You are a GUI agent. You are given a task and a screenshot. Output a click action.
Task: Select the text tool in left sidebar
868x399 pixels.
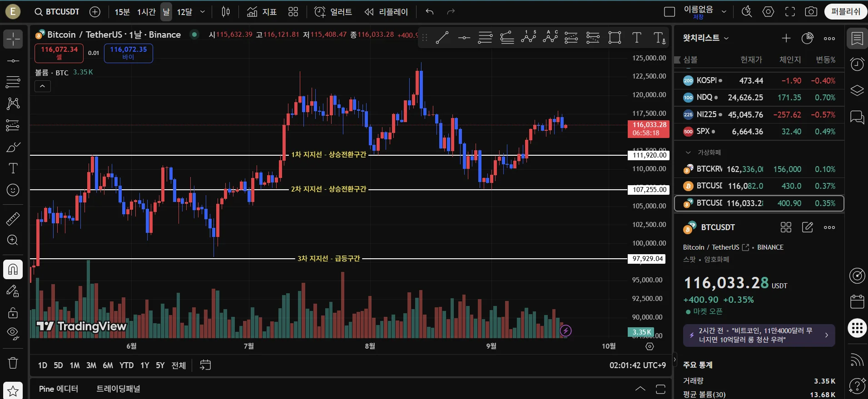[x=13, y=168]
